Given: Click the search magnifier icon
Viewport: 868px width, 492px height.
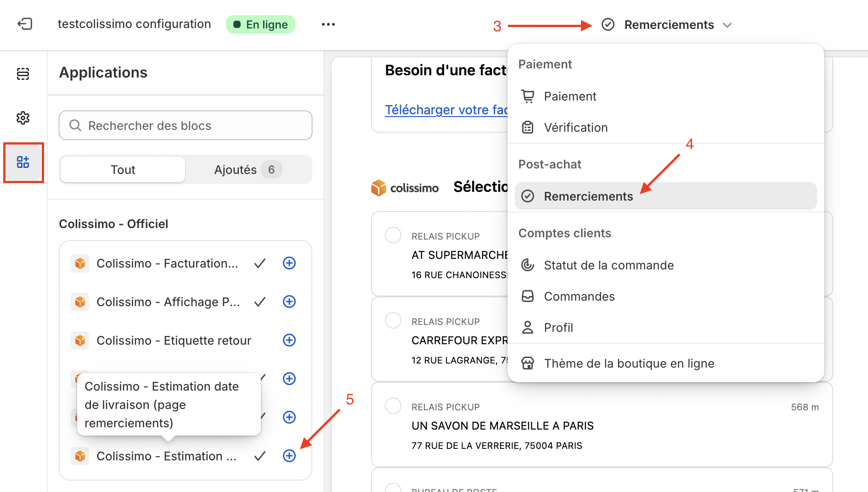Looking at the screenshot, I should tap(75, 125).
